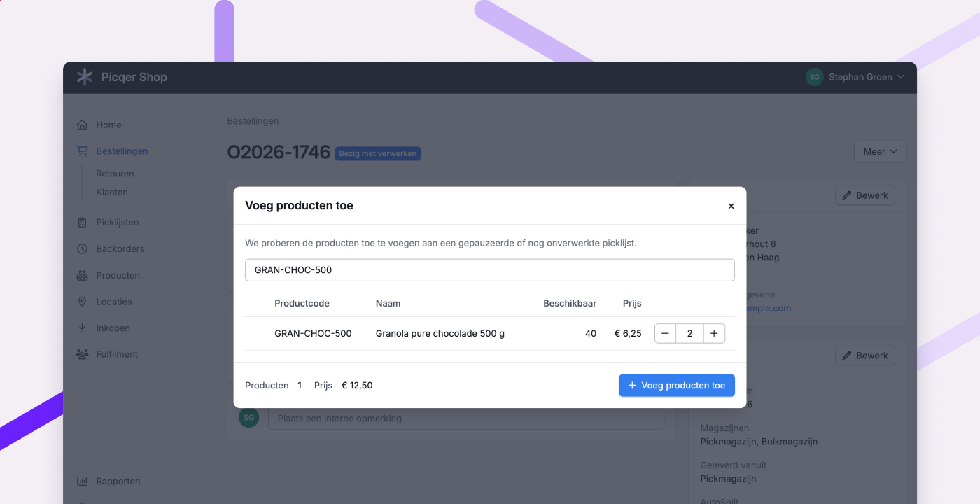
Task: Click the Productcode column header
Action: click(302, 303)
